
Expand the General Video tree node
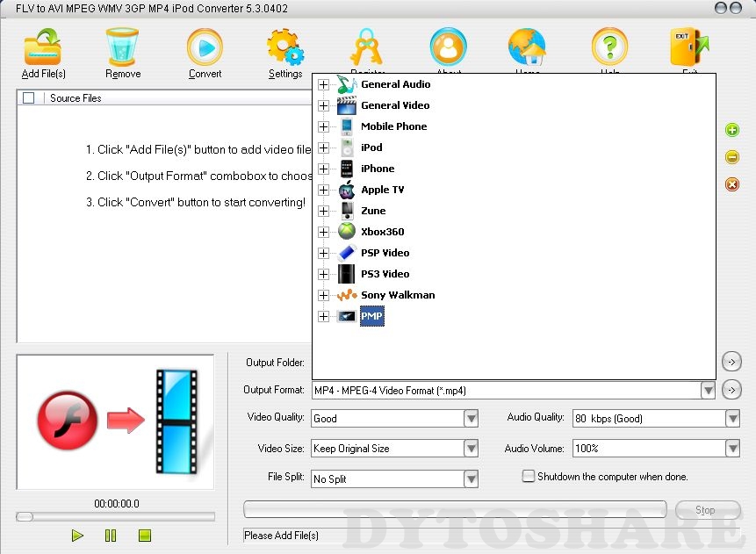[323, 105]
